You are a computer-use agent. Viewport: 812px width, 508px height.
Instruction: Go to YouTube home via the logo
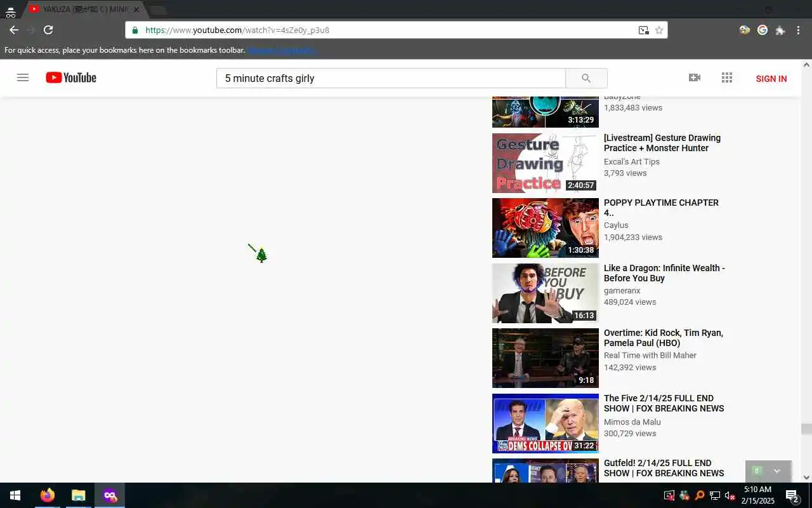pos(71,77)
